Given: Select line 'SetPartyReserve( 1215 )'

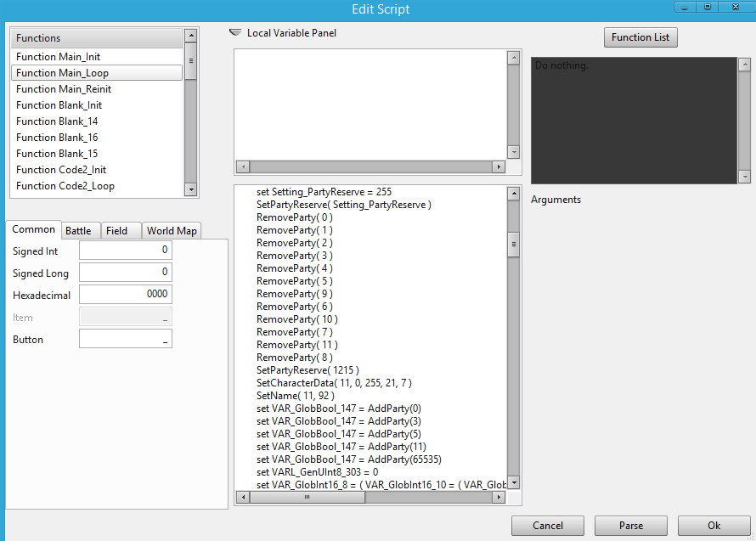Looking at the screenshot, I should 307,370.
